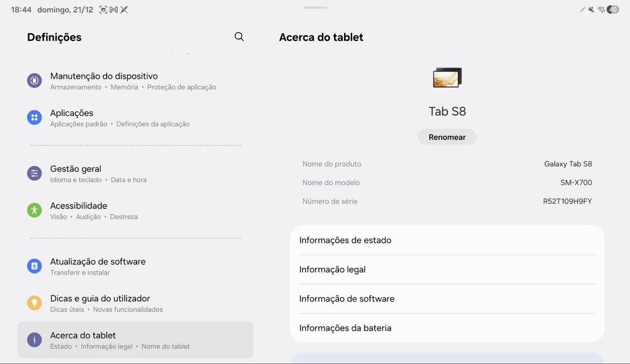The height and width of the screenshot is (364, 630).
Task: Tap the Tab S8 device image
Action: [447, 77]
